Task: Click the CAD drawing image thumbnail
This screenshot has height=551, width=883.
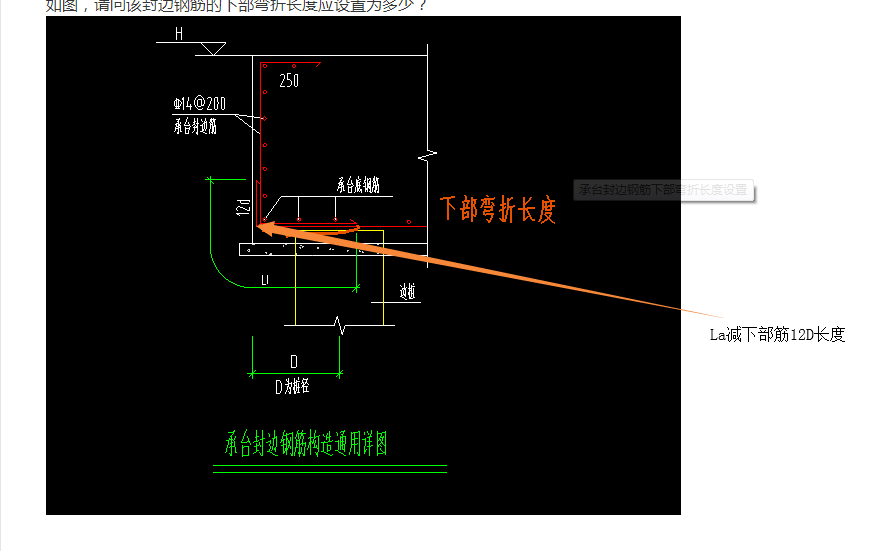Action: (x=363, y=265)
